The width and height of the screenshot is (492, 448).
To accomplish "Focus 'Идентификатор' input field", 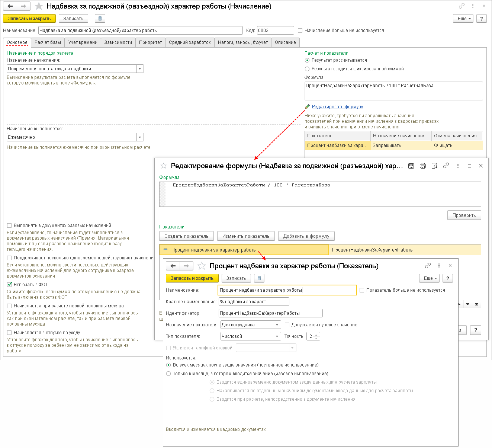I will [x=271, y=313].
